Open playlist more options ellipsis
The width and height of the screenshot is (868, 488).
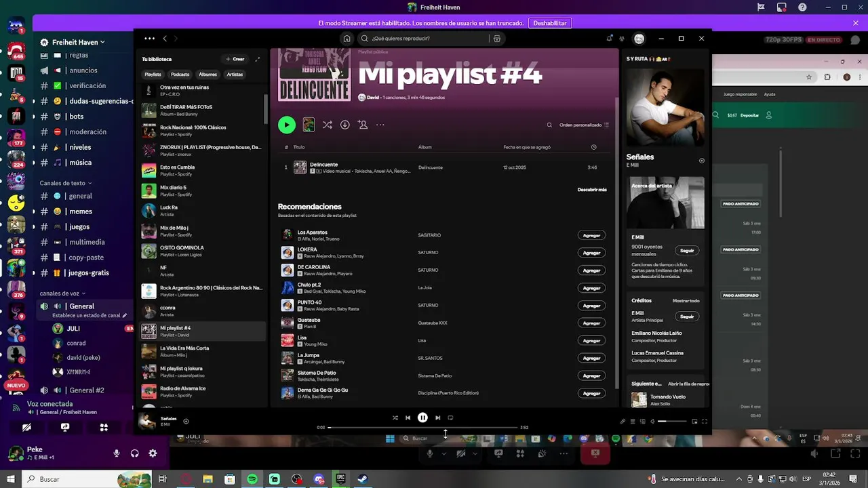380,125
